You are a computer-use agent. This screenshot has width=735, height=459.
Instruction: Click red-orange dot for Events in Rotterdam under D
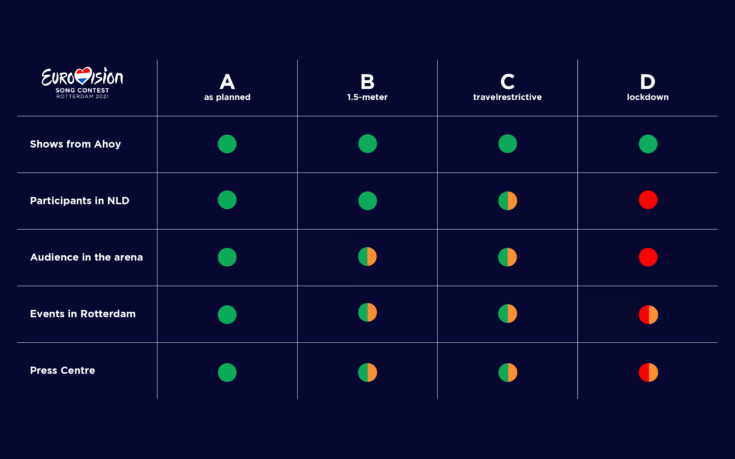pos(648,315)
